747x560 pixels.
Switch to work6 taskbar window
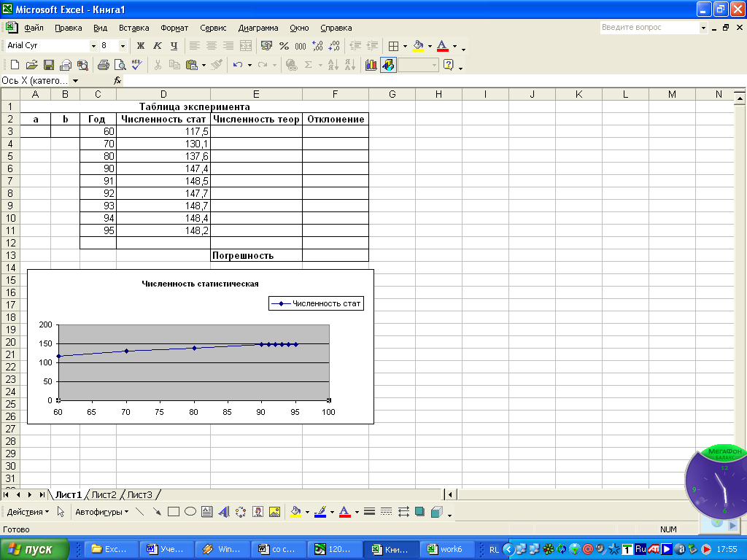click(447, 549)
